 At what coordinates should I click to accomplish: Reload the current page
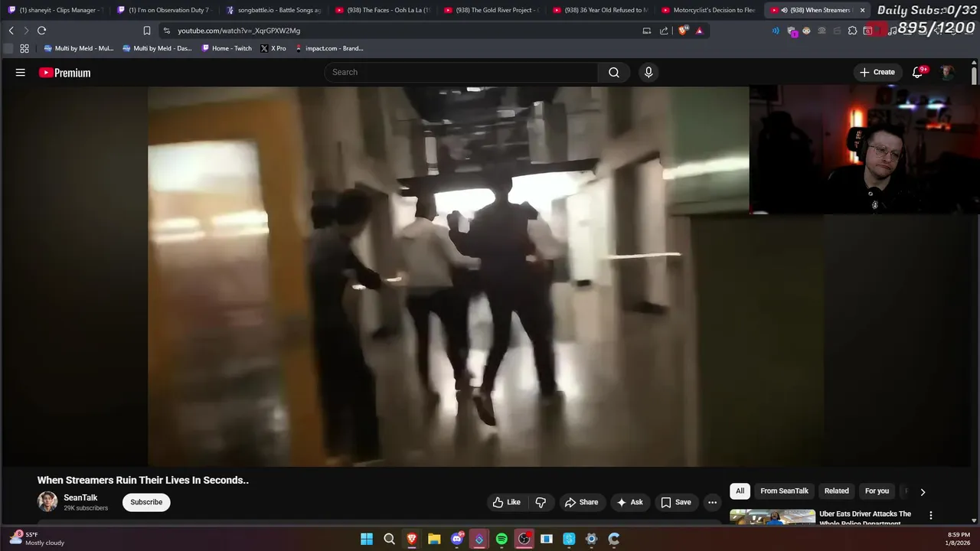(42, 31)
